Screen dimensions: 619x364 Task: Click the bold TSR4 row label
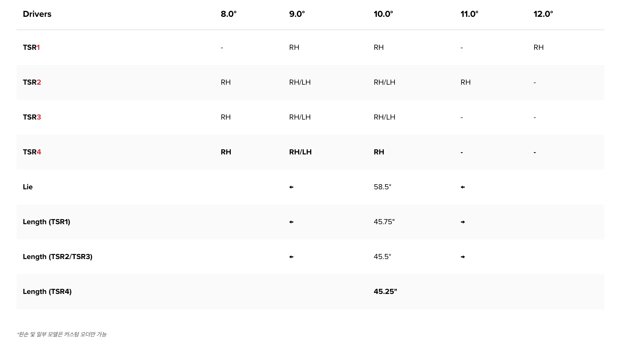(32, 152)
